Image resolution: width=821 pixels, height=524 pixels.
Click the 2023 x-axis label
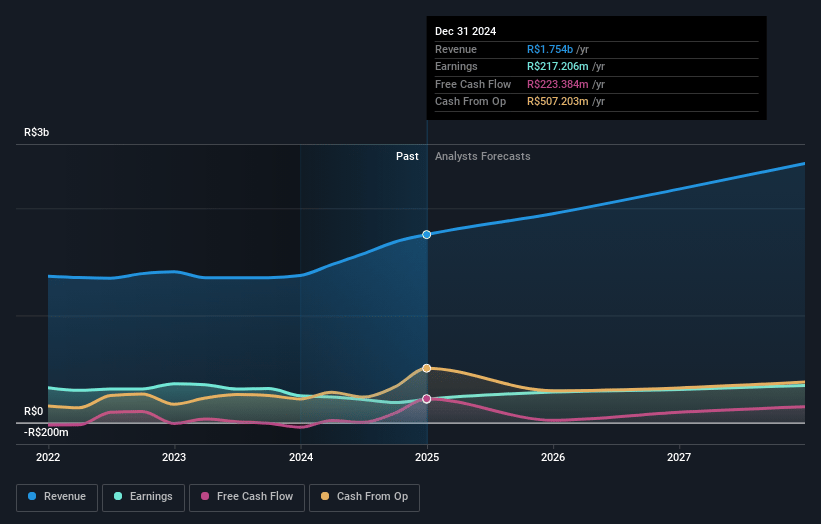pyautogui.click(x=174, y=457)
